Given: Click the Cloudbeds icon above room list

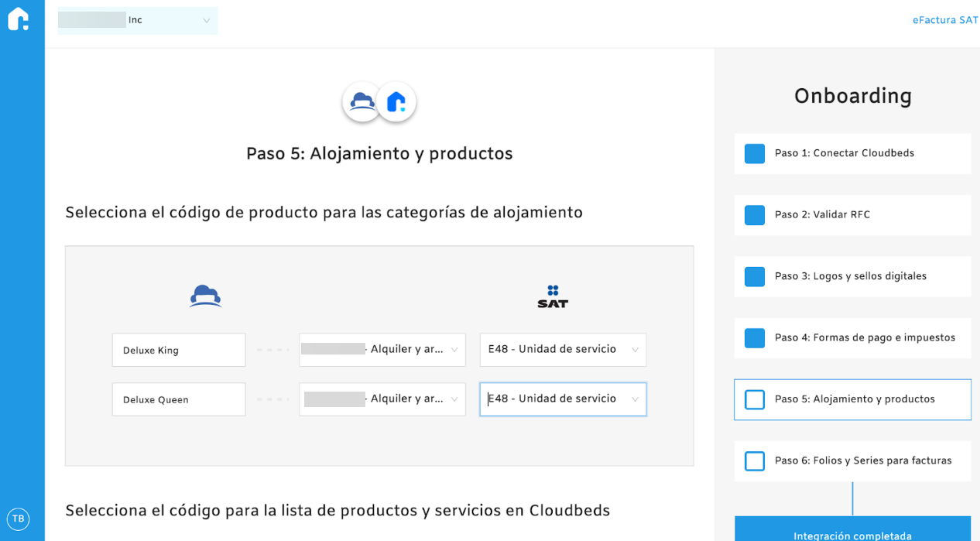Looking at the screenshot, I should (x=206, y=296).
